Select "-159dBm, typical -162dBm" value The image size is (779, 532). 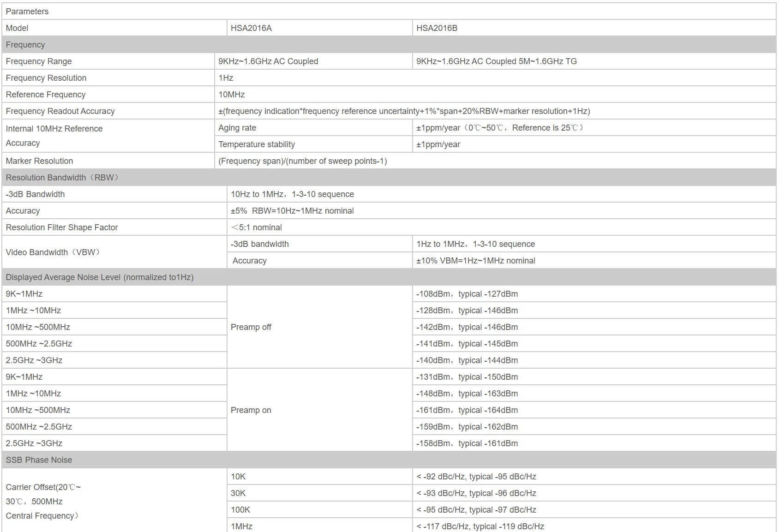[x=467, y=427]
